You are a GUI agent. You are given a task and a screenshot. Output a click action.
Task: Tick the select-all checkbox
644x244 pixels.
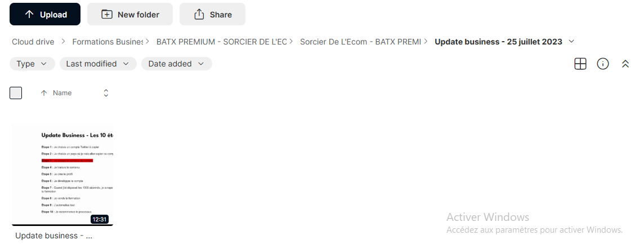(x=16, y=93)
